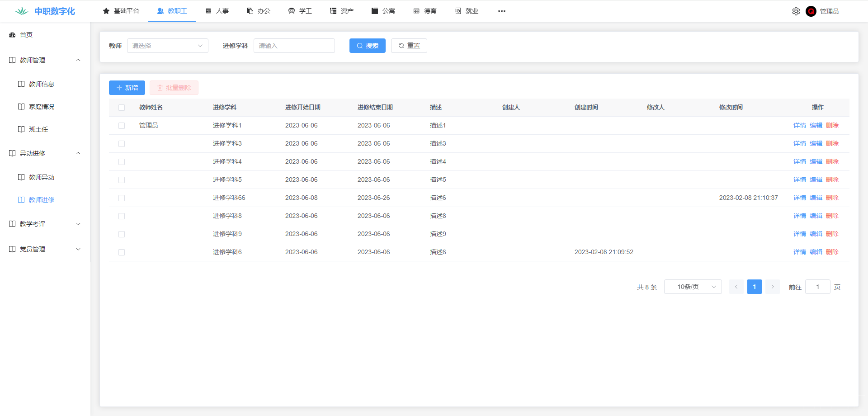This screenshot has width=868, height=416.
Task: Switch to the 人事 top tab
Action: pyautogui.click(x=217, y=11)
